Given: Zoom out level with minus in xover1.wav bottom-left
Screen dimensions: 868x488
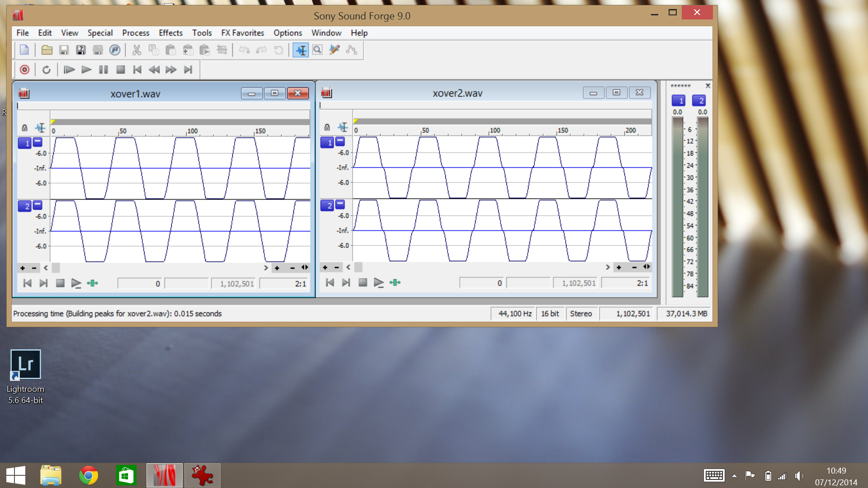Looking at the screenshot, I should click(34, 268).
